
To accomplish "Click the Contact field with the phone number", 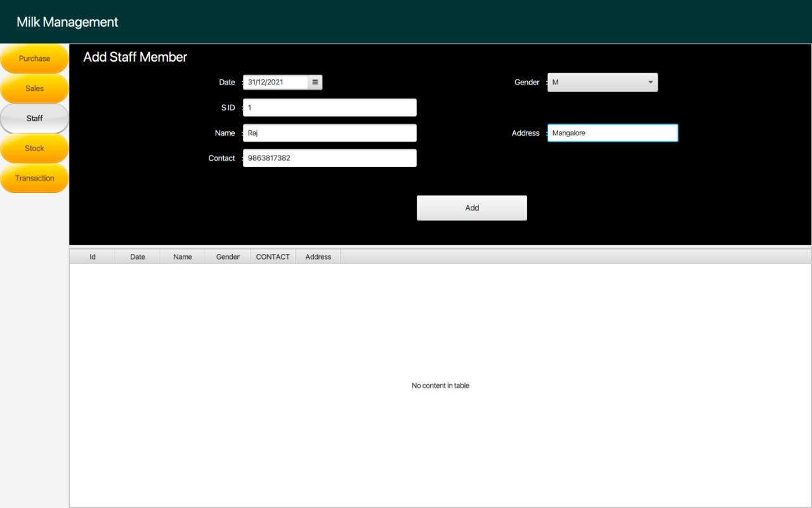I will (329, 157).
